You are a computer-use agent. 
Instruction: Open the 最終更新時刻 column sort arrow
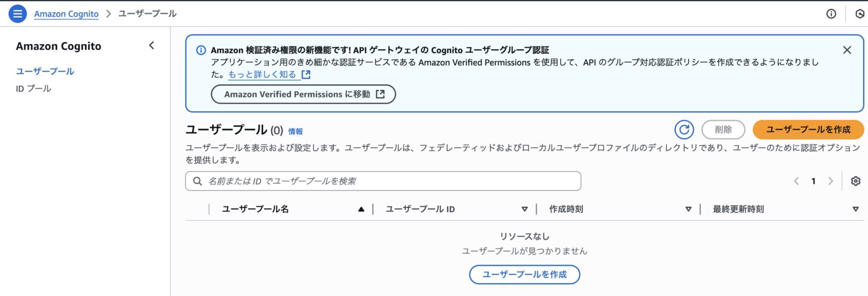pyautogui.click(x=856, y=209)
